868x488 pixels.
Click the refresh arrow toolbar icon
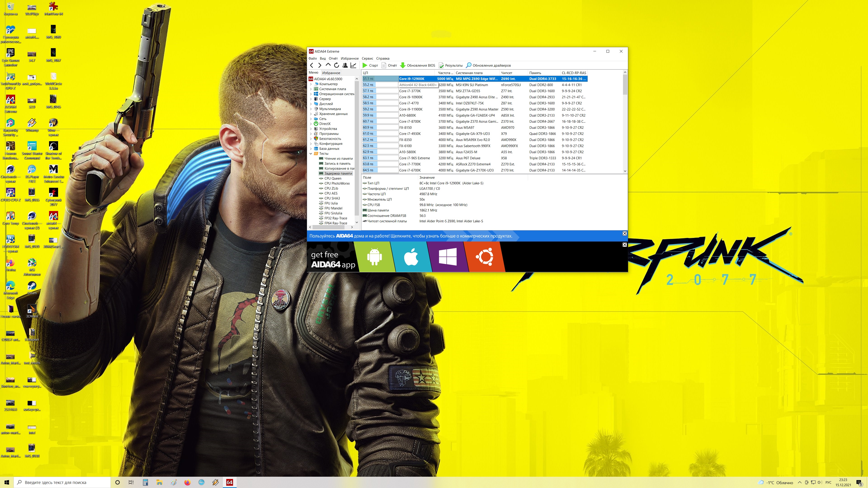point(336,65)
